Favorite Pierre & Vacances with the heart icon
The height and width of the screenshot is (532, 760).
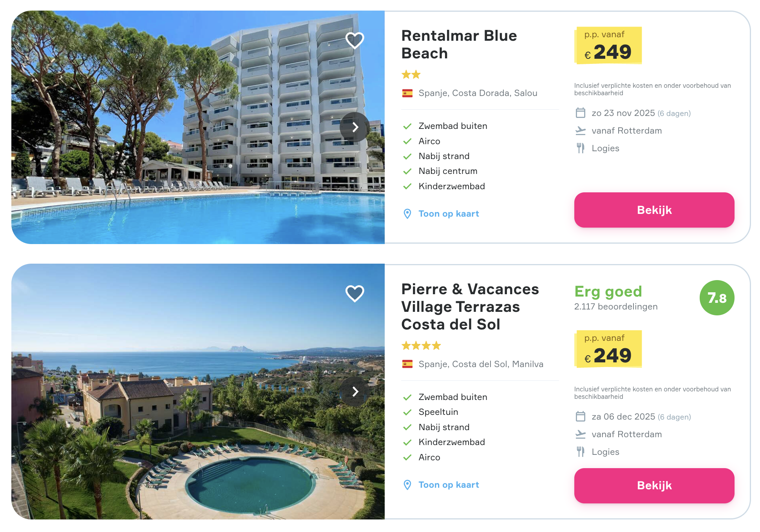355,293
